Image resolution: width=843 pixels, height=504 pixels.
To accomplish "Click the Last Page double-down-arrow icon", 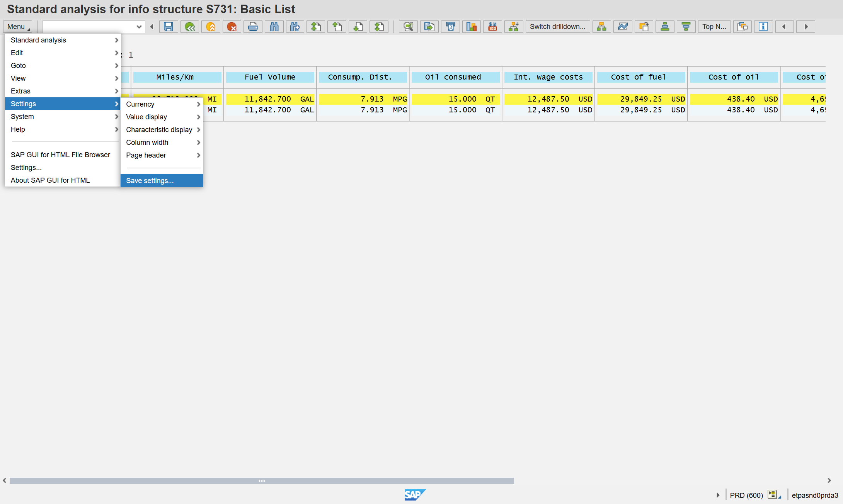I will pos(379,27).
